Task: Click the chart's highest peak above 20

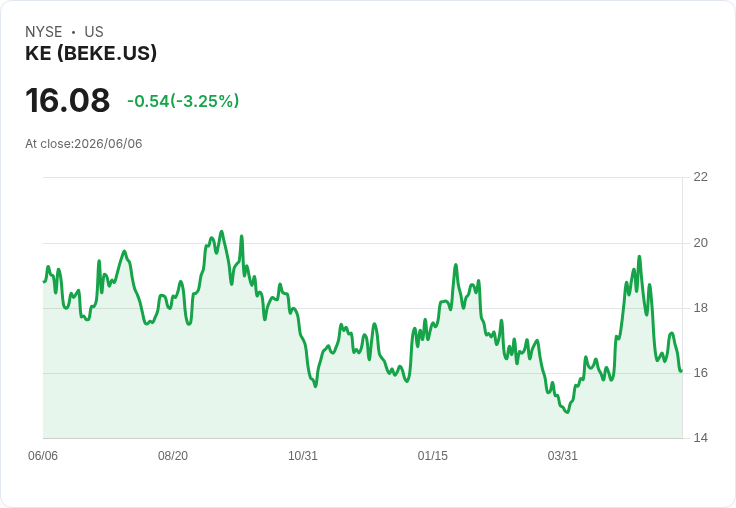Action: (222, 231)
